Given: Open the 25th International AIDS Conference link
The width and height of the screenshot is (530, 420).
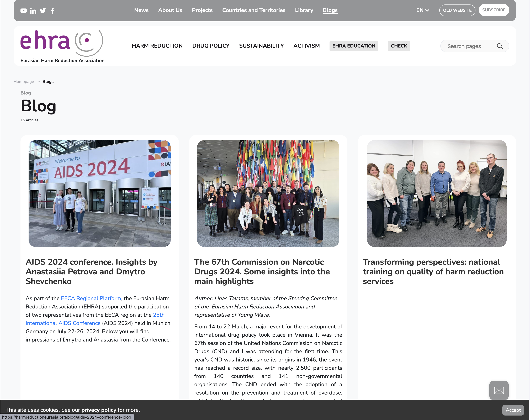Looking at the screenshot, I should [95, 319].
